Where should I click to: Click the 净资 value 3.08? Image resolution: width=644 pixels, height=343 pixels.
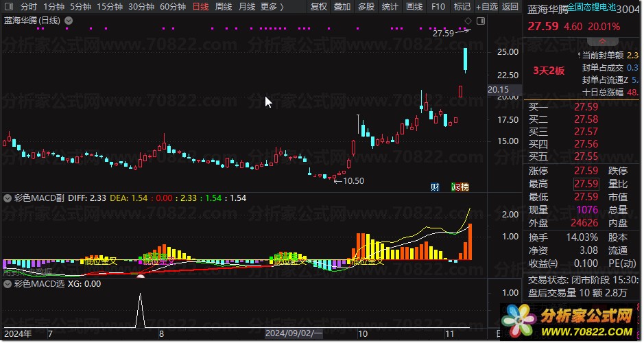click(589, 250)
